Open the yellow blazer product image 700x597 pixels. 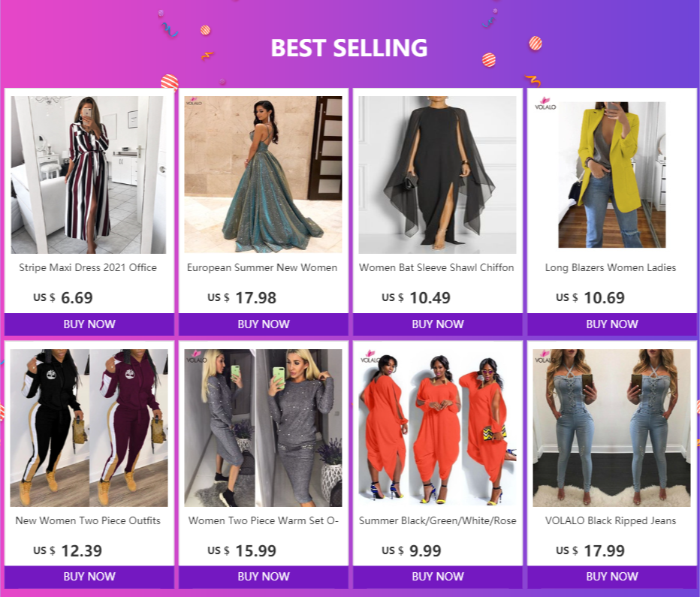(611, 174)
